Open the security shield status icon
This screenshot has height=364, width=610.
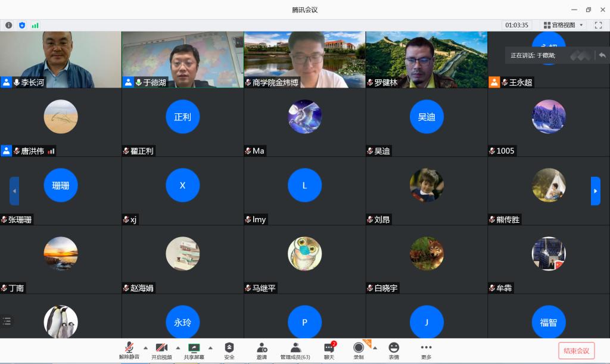point(22,25)
